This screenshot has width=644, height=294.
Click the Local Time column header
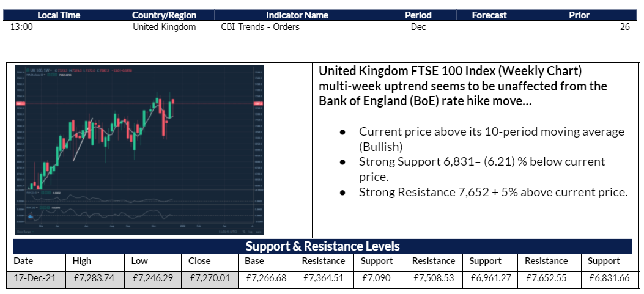click(x=59, y=15)
